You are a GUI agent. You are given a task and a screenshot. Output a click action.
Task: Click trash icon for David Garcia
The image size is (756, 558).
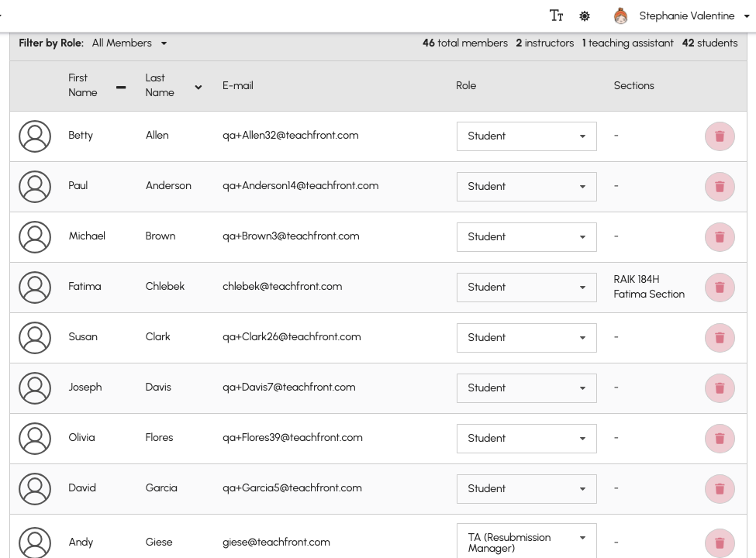pyautogui.click(x=720, y=488)
